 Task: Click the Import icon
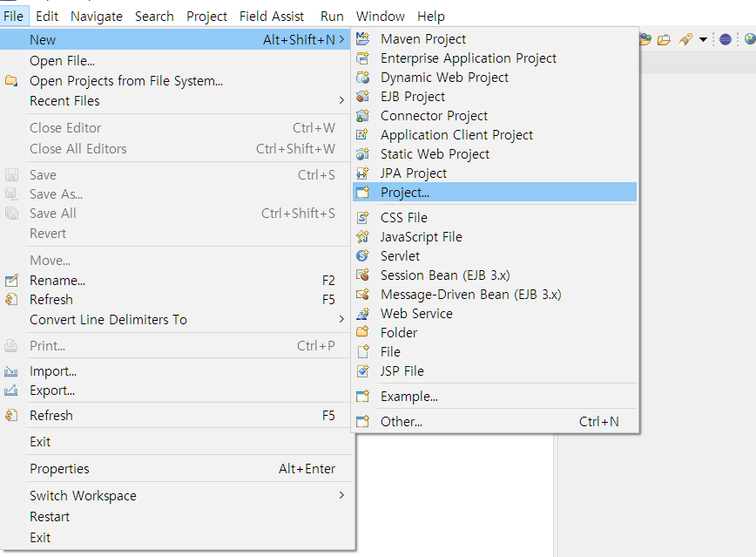[11, 371]
